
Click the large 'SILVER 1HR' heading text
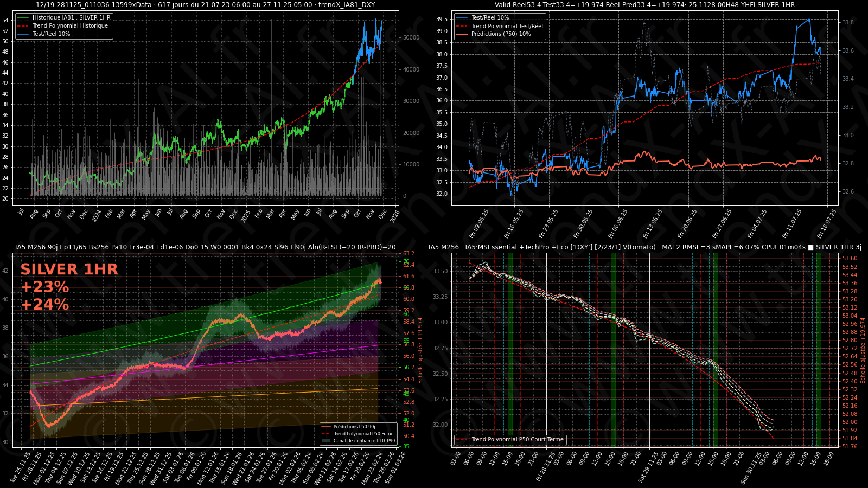[69, 269]
